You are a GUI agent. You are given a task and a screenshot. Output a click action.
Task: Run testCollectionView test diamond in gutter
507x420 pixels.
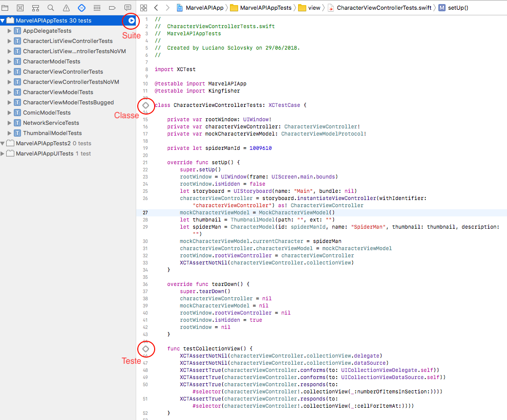[x=145, y=349]
